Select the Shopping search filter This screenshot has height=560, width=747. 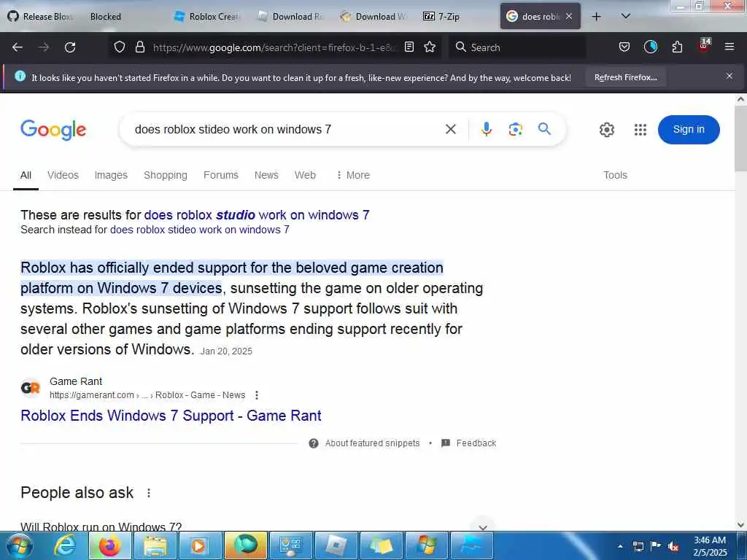click(x=166, y=175)
